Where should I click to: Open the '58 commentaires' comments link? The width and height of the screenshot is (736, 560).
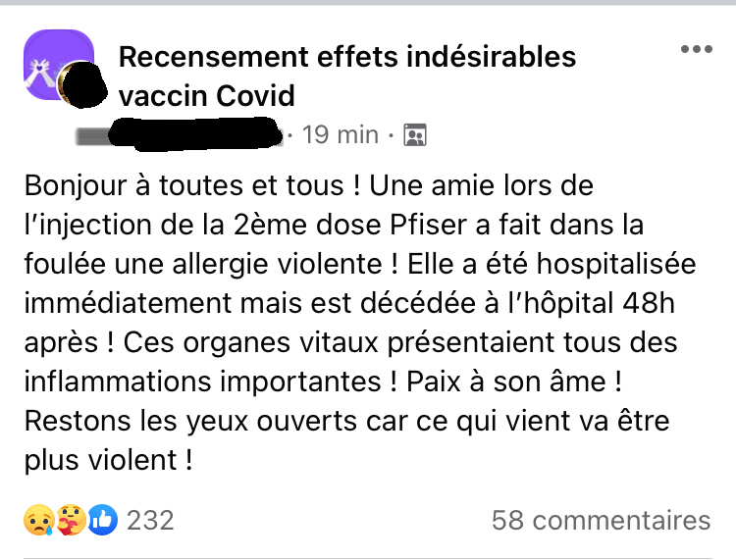(x=601, y=520)
